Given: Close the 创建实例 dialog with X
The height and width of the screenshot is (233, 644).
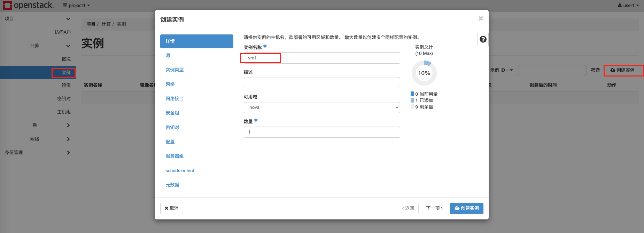Looking at the screenshot, I should point(481,18).
